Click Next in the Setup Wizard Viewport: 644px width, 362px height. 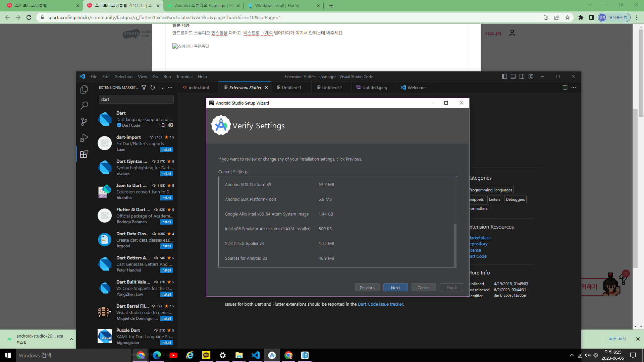pos(395,288)
